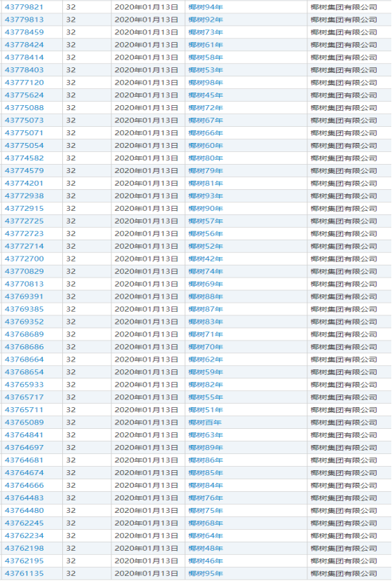Viewport: 392px width, 583px height.
Task: Open registration number 43772915
Action: 24,209
